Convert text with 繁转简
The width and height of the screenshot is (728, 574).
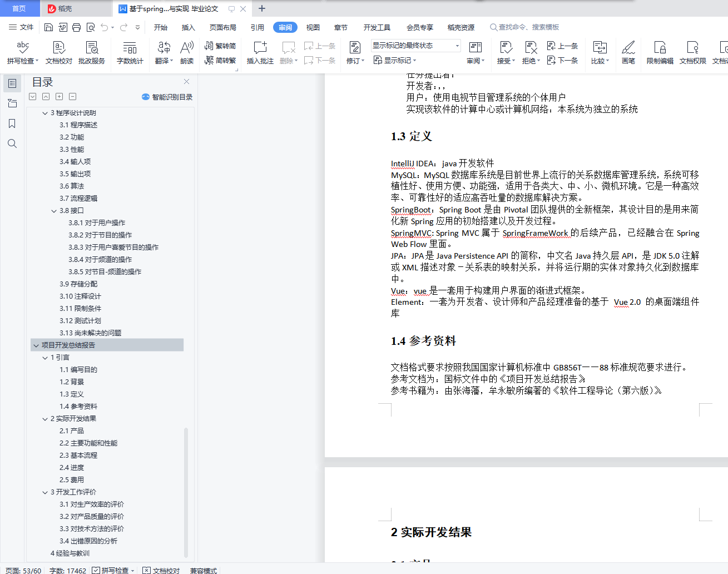220,46
